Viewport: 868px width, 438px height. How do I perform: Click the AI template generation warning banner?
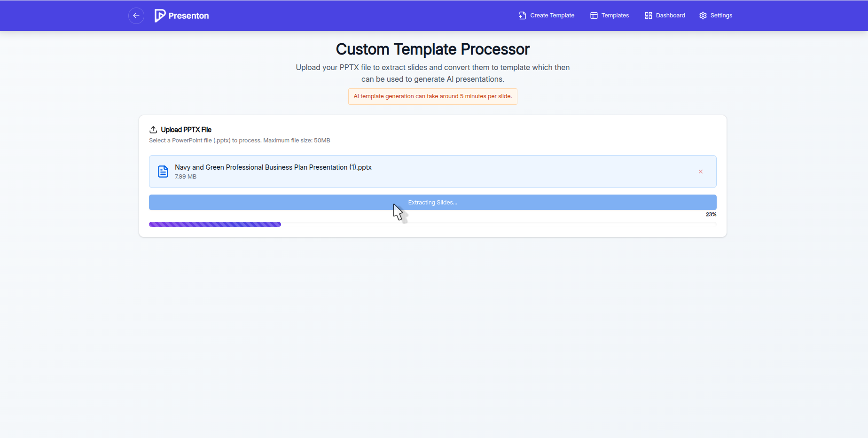click(x=432, y=96)
